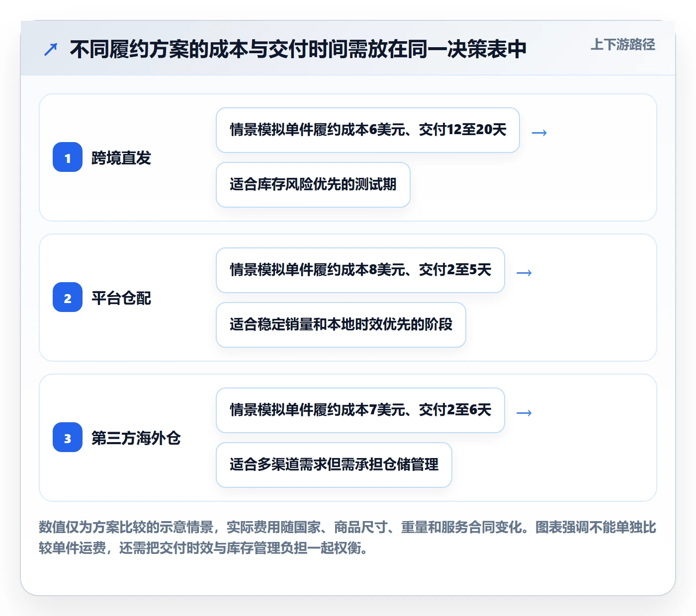The width and height of the screenshot is (696, 616).
Task: Click the title 不同履约方案的成本与交付时间需放在同一决策表中
Action: click(298, 49)
